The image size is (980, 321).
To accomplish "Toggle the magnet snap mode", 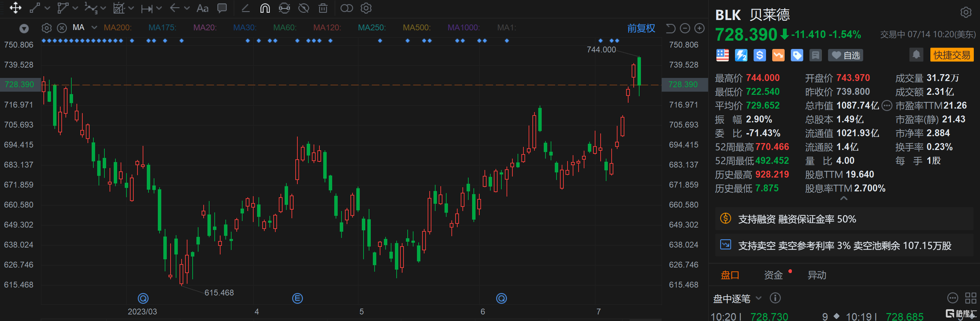I will tap(265, 8).
